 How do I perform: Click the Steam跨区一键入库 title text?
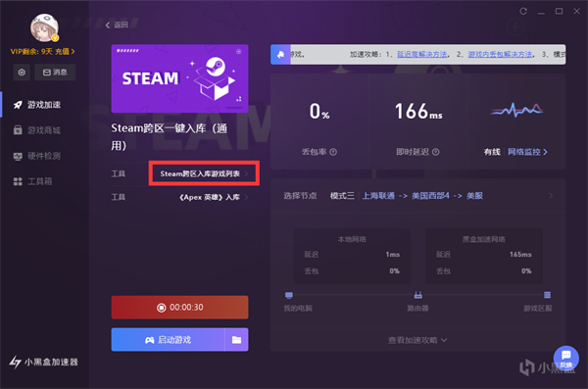tap(170, 137)
